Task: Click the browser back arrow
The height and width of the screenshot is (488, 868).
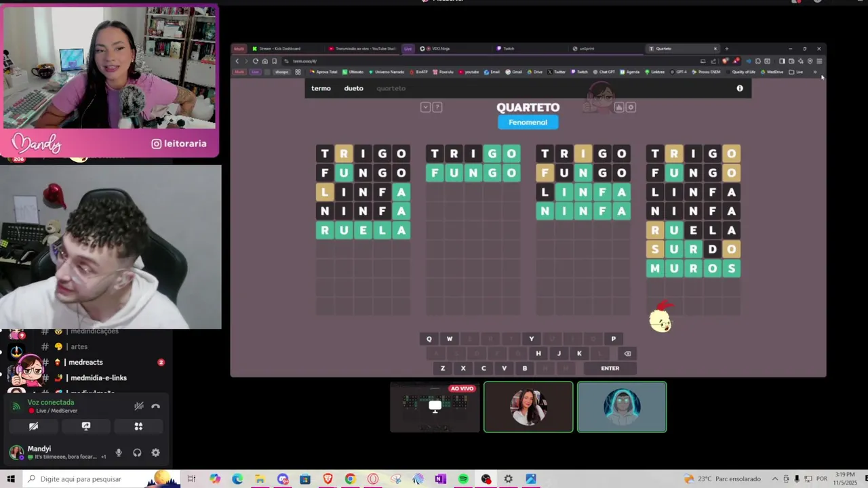Action: tap(237, 61)
